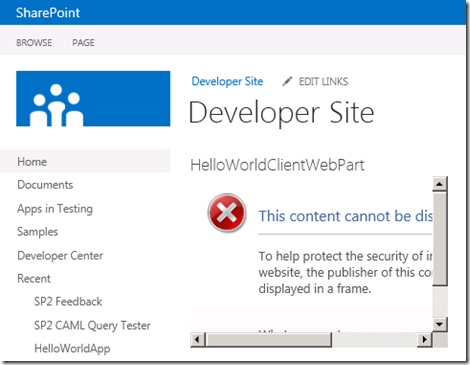
Task: Open Apps in Testing navigation link
Action: [x=55, y=209]
